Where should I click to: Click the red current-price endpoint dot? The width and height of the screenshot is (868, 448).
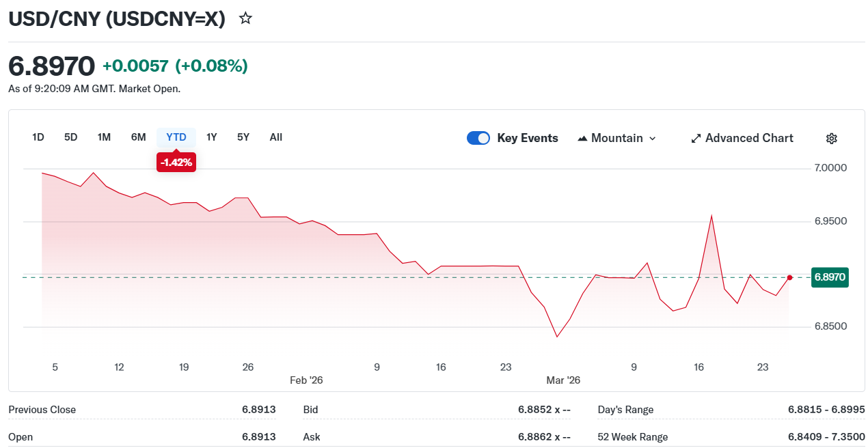(x=789, y=277)
